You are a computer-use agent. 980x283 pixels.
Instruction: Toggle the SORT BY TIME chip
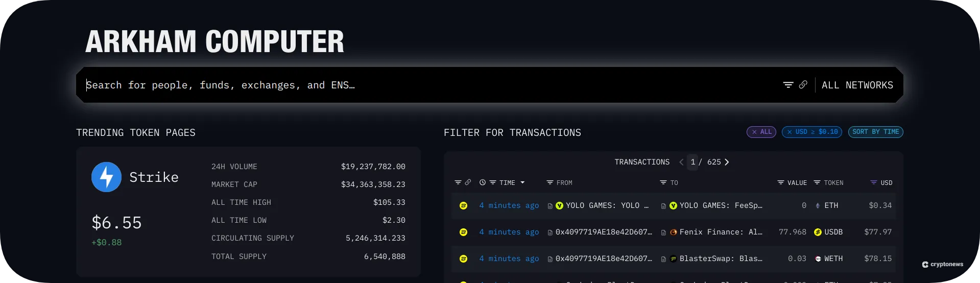coord(875,132)
